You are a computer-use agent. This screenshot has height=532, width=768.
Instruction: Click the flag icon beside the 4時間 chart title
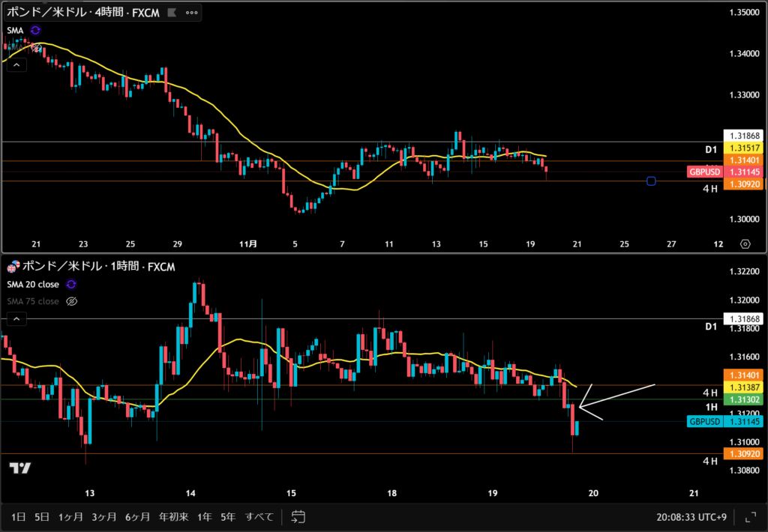(172, 13)
